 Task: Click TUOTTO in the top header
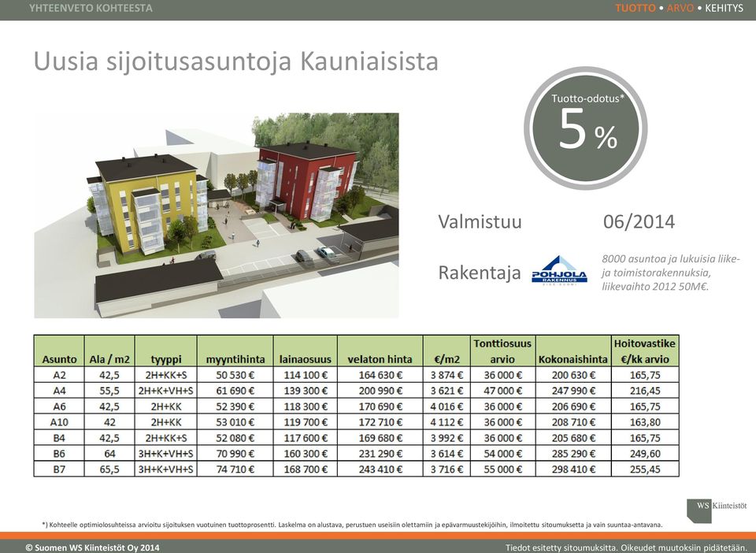(x=635, y=8)
